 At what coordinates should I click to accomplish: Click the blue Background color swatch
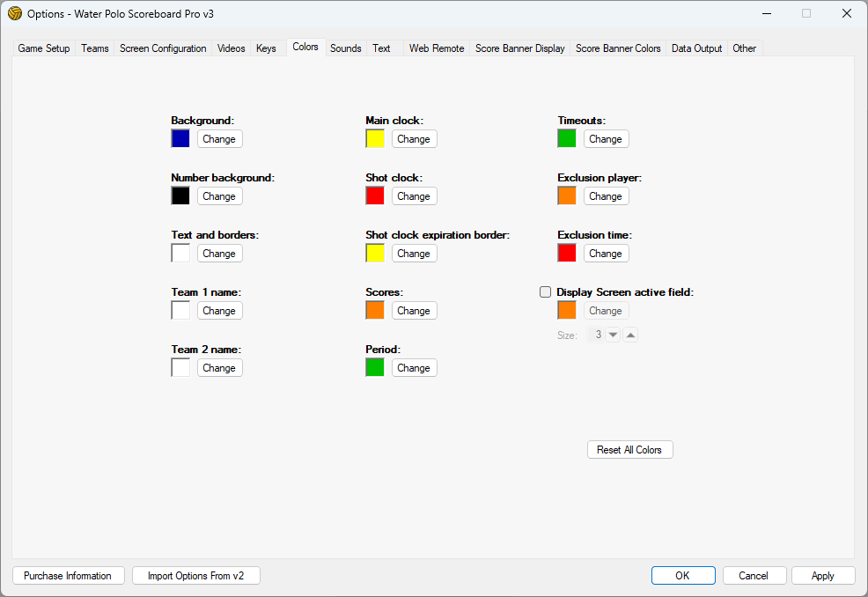[x=180, y=138]
